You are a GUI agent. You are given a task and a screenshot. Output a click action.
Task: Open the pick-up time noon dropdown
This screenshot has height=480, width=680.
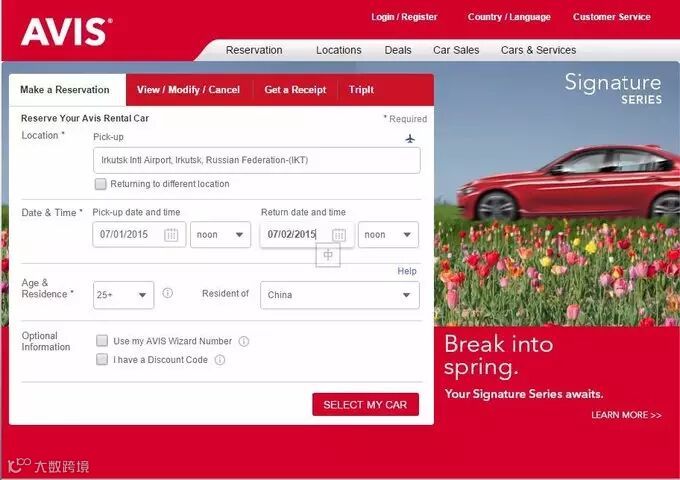coord(220,235)
